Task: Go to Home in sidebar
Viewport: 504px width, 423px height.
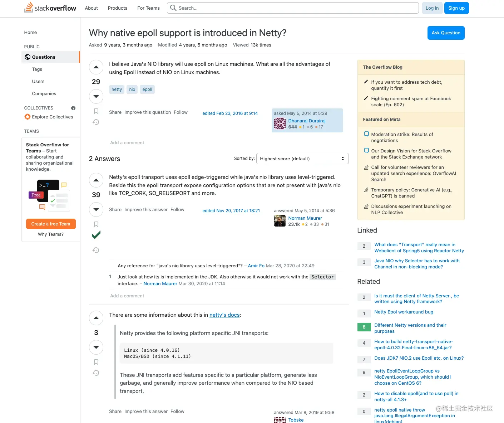Action: pyautogui.click(x=30, y=33)
